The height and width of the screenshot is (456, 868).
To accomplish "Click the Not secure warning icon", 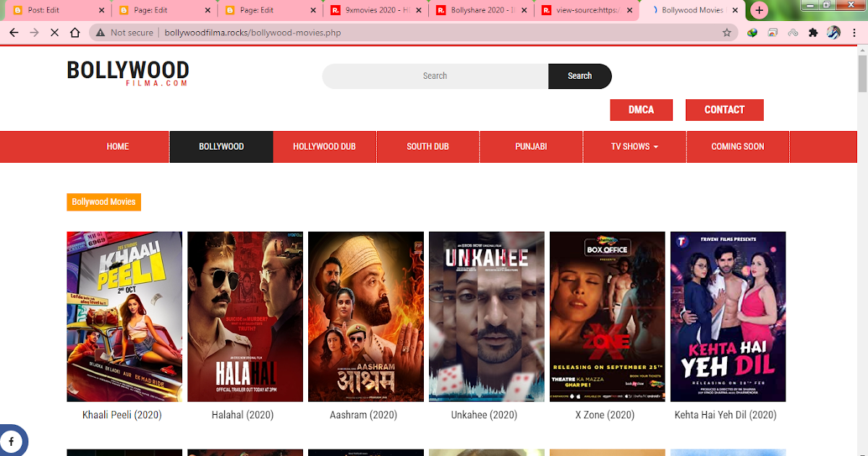I will [x=101, y=33].
